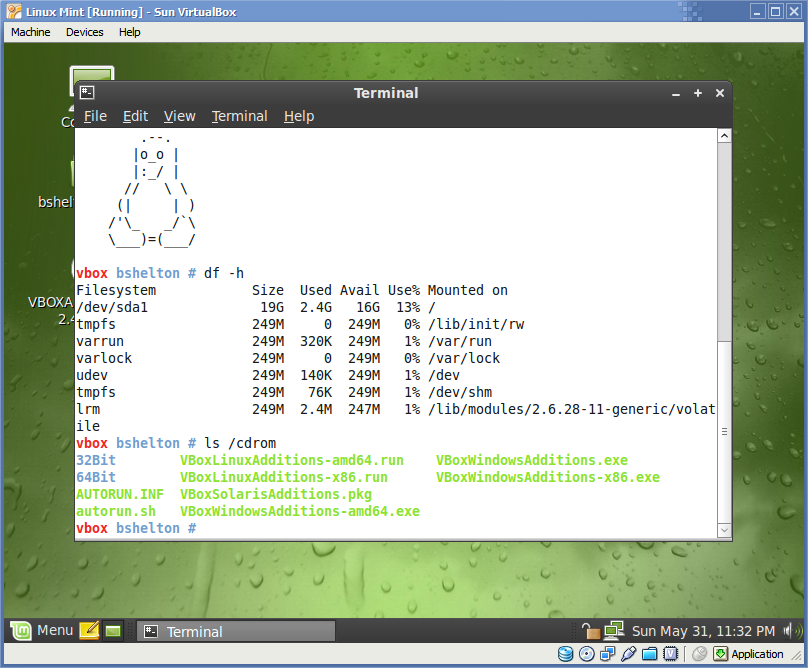
Task: Open the network monitor tray icon
Action: tap(614, 631)
